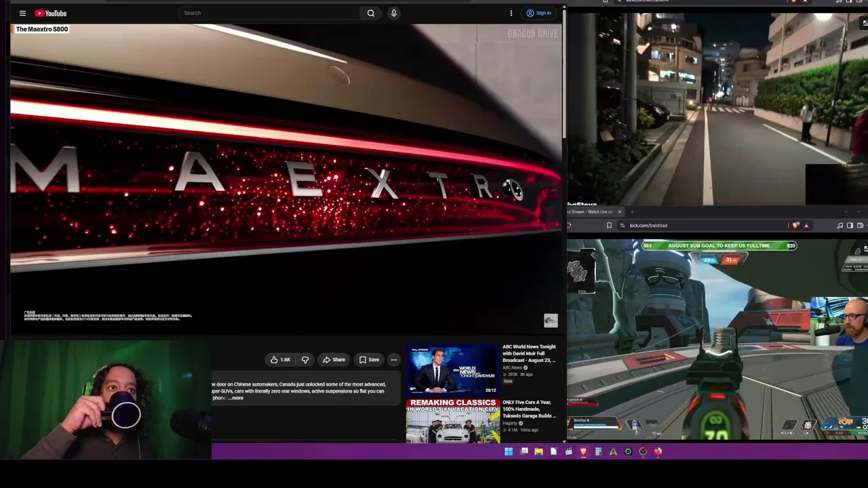The height and width of the screenshot is (488, 868).
Task: Expand the description with '...more'
Action: click(x=235, y=398)
